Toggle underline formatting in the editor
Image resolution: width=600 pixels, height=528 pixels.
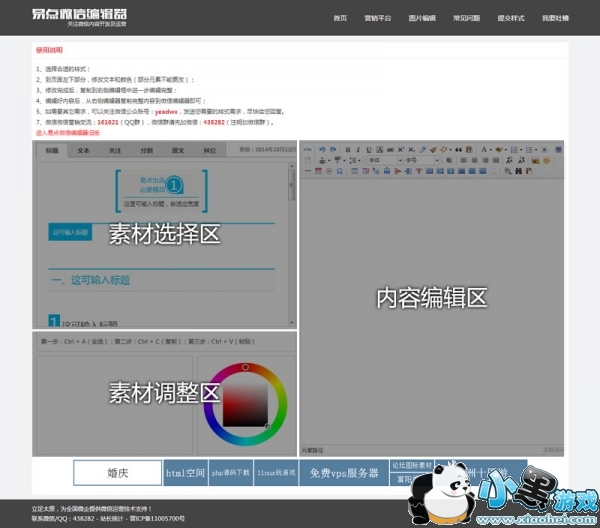[369, 149]
